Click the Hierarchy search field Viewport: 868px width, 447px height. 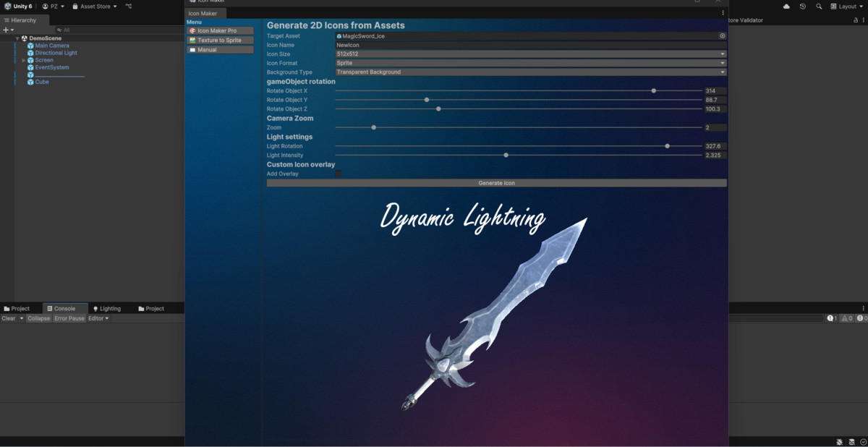[119, 30]
